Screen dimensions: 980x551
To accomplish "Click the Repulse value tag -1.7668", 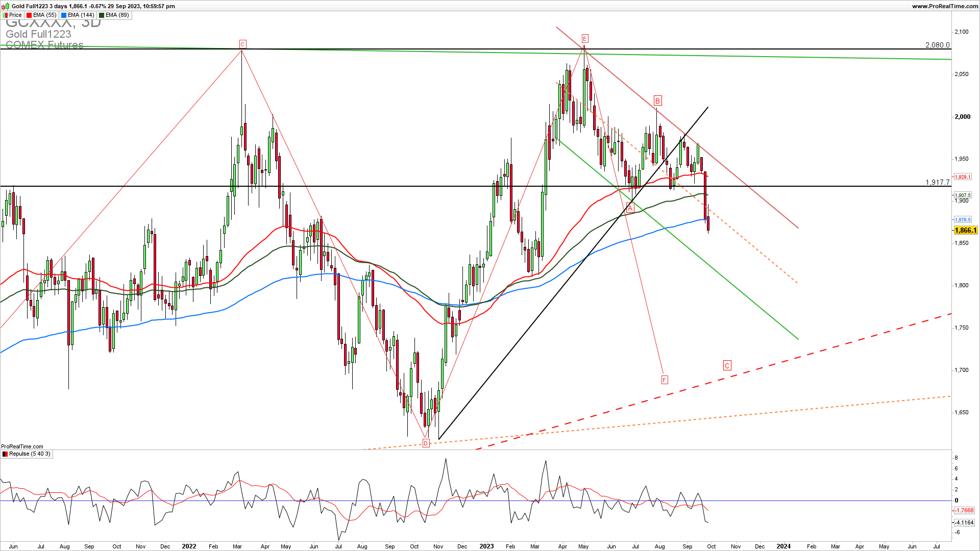I will coord(965,511).
